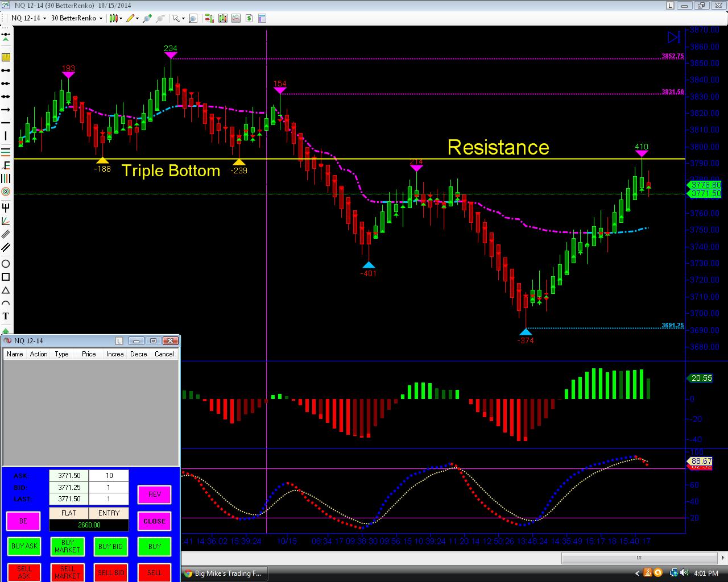Open the properties panel icon in toolbar
Screen dimensions: 728x582
(x=263, y=18)
